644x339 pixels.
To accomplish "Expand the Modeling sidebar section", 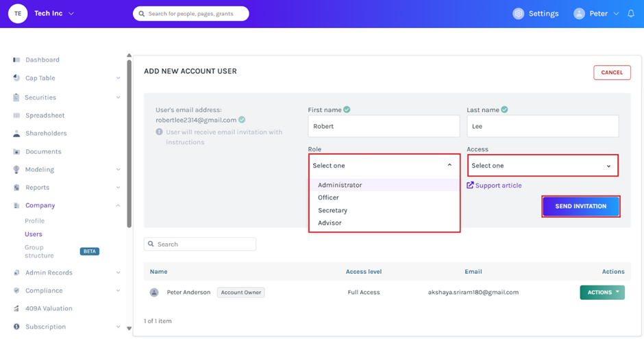I will point(118,170).
